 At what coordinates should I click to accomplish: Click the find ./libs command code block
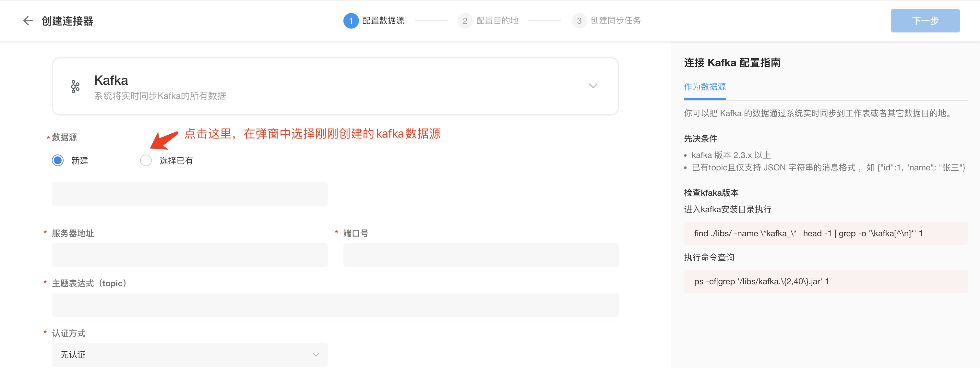(x=825, y=233)
